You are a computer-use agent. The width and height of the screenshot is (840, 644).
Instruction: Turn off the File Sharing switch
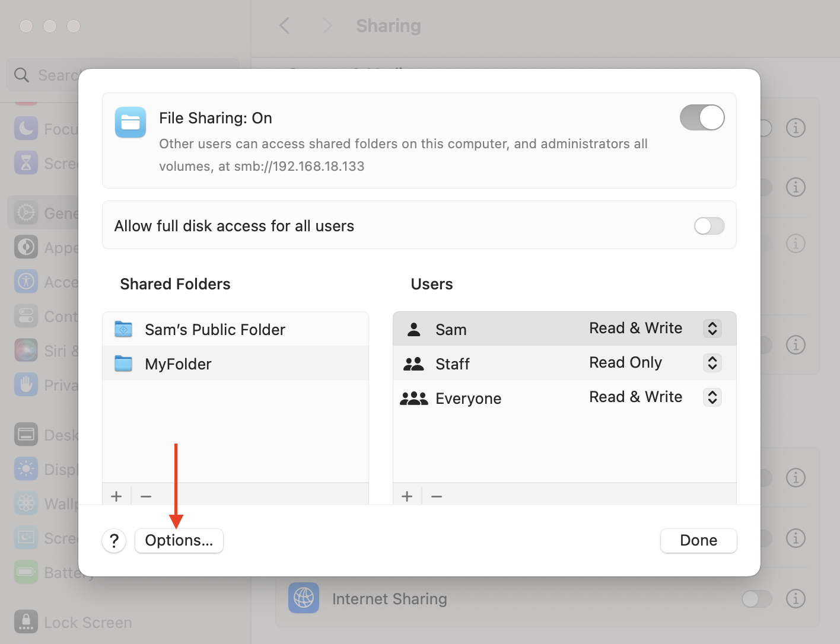click(702, 117)
